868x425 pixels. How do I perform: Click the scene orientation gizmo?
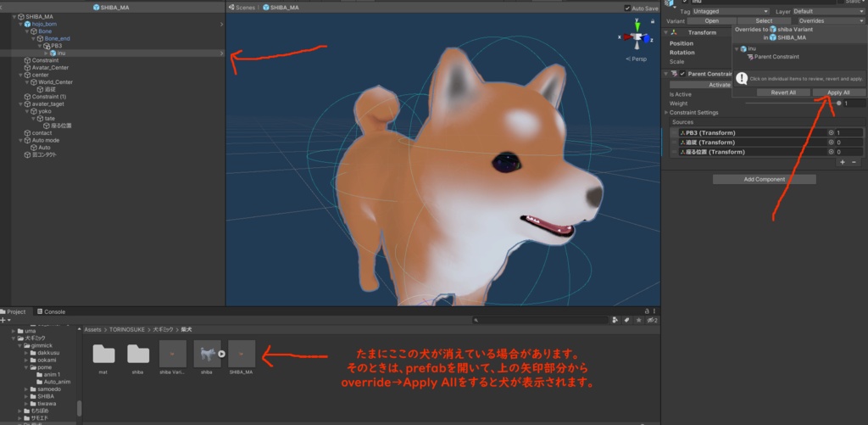pos(637,37)
